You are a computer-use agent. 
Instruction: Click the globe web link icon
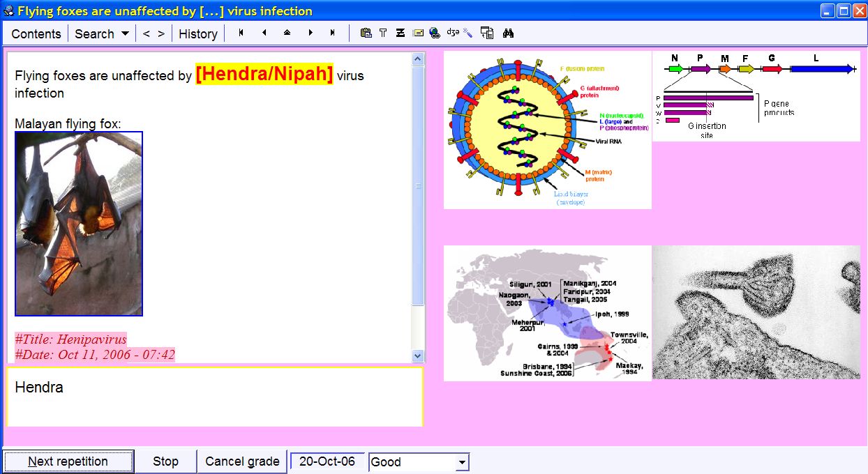tap(435, 33)
